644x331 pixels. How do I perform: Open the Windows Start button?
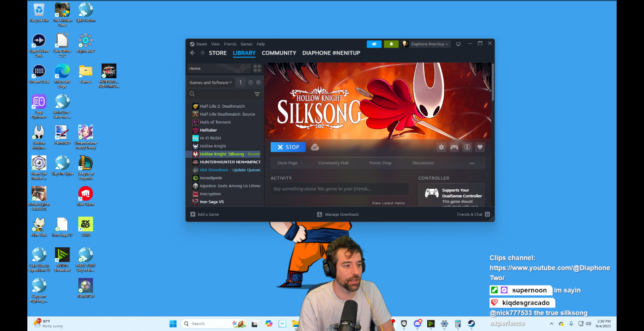click(x=173, y=323)
